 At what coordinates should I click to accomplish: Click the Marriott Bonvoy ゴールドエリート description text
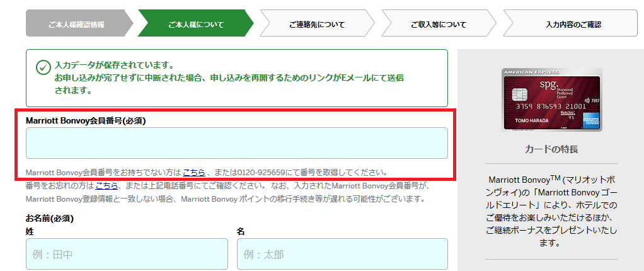[551, 212]
